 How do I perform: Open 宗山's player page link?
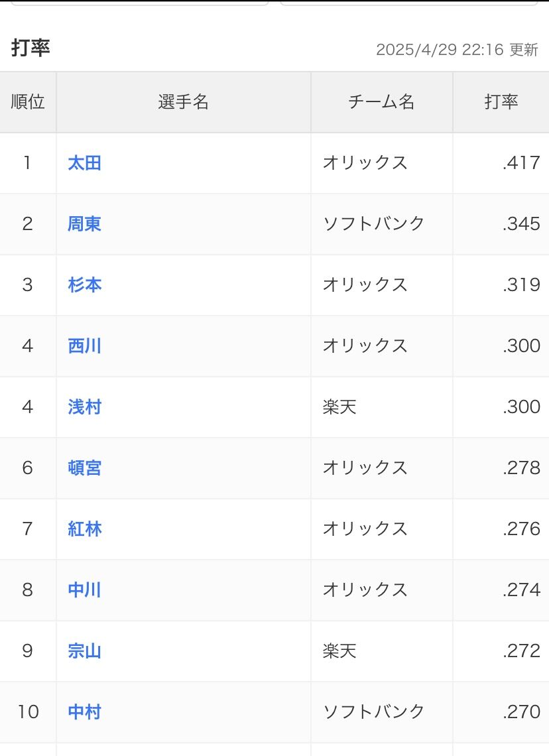pyautogui.click(x=84, y=651)
